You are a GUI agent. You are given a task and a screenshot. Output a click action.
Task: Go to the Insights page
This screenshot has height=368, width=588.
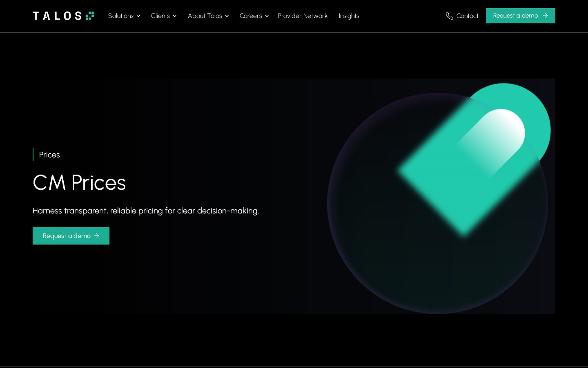click(x=349, y=16)
